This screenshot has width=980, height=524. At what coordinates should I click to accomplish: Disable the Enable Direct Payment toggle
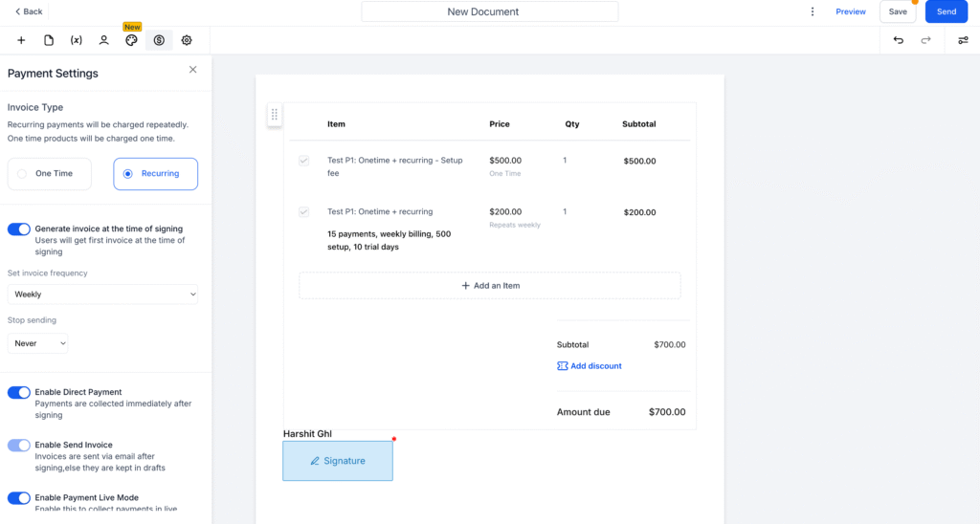pos(19,392)
